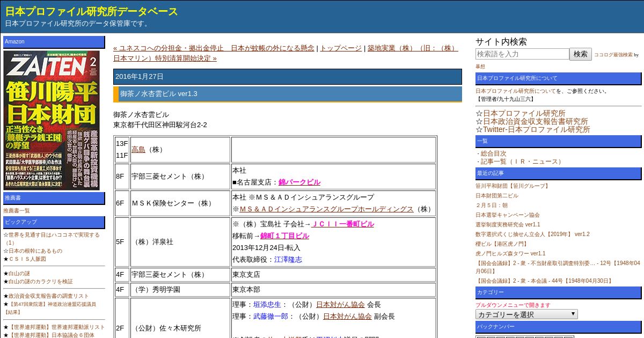Click the 最近の記事 section header
This screenshot has width=644, height=338.
tap(558, 173)
